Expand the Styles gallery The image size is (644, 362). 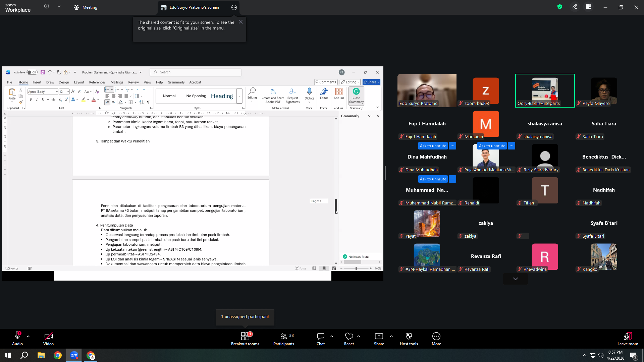(x=239, y=96)
